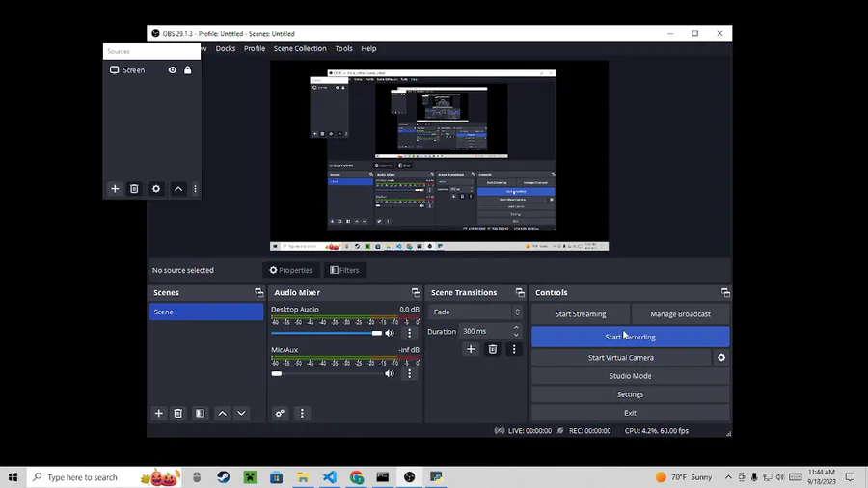Open source properties gear in Sources dock
Image resolution: width=868 pixels, height=488 pixels.
coord(156,189)
